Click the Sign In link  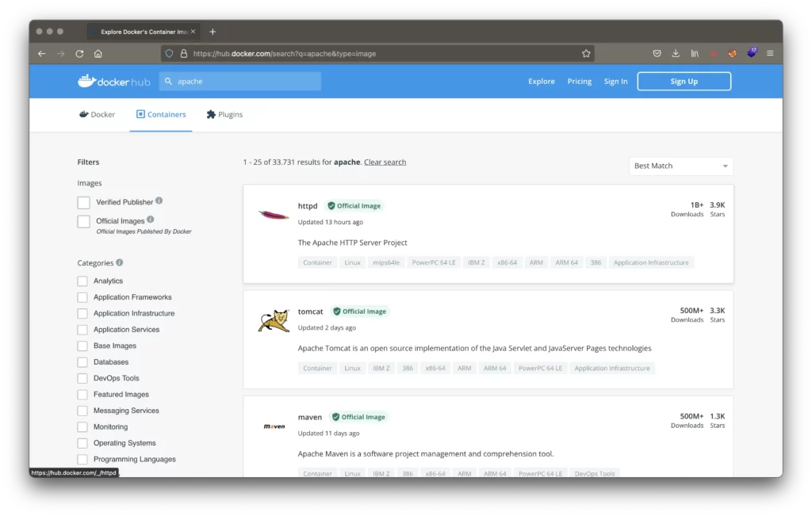pyautogui.click(x=615, y=82)
